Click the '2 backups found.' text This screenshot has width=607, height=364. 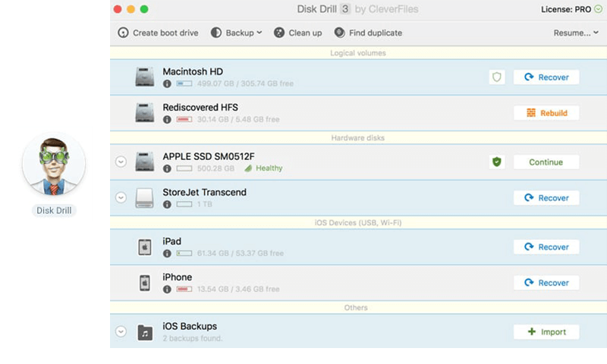pos(193,338)
